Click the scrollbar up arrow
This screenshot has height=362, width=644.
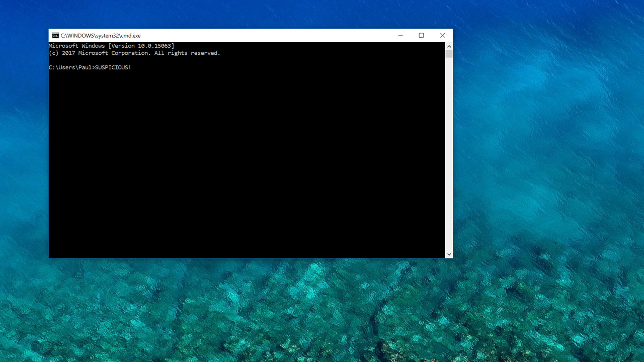click(x=449, y=46)
